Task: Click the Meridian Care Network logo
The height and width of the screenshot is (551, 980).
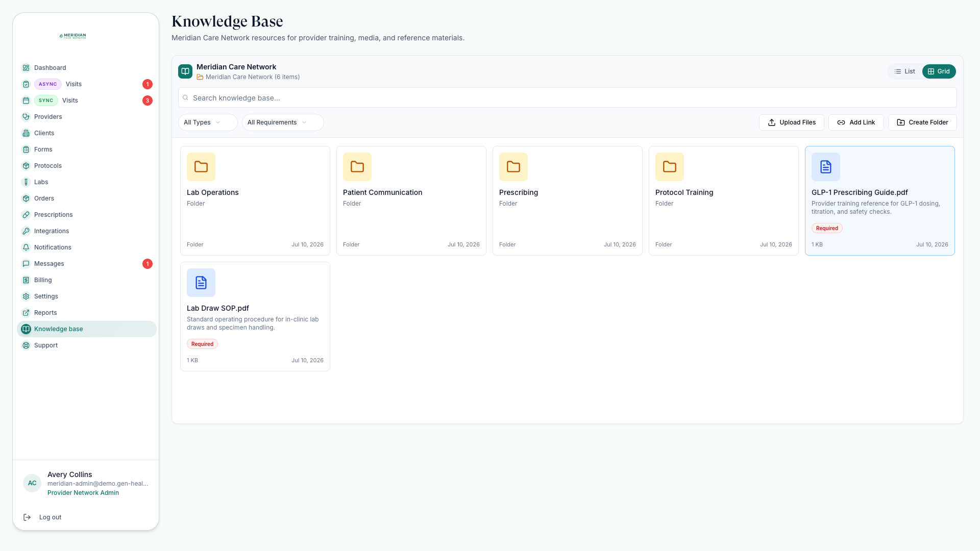Action: (73, 36)
